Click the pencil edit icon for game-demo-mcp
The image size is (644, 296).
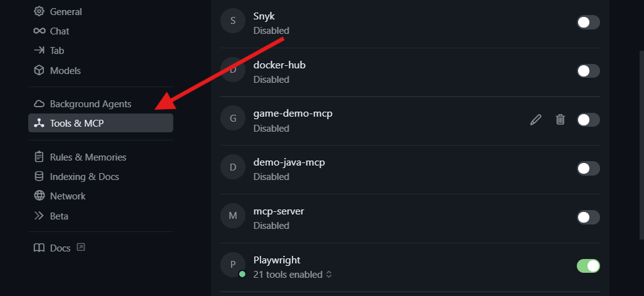(535, 119)
